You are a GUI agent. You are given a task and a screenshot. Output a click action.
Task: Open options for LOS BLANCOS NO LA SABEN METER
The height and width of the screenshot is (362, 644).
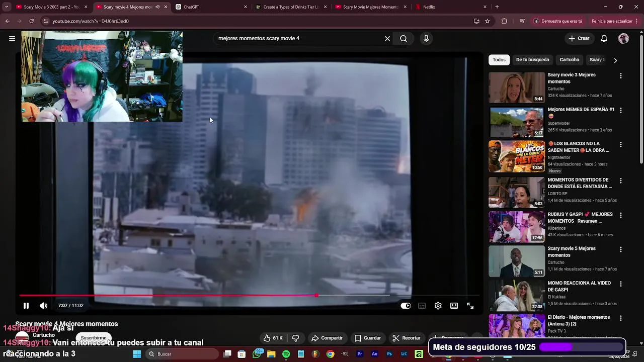tap(620, 144)
